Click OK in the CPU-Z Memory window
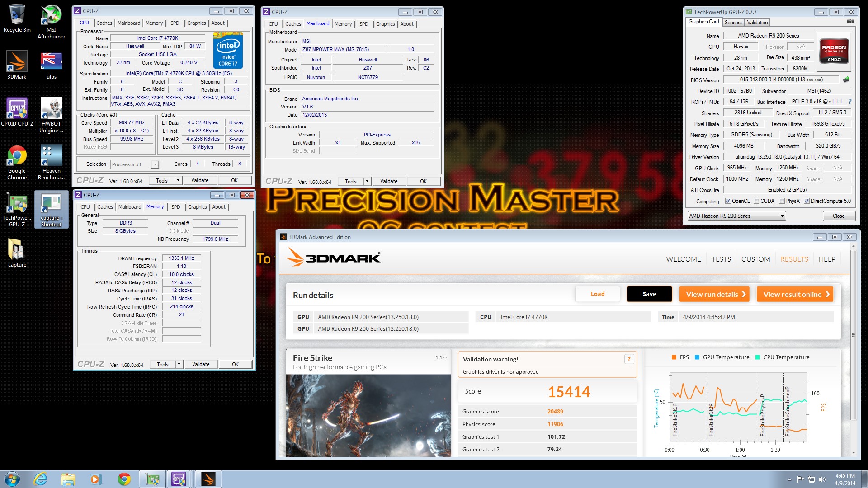This screenshot has height=488, width=868. (235, 364)
